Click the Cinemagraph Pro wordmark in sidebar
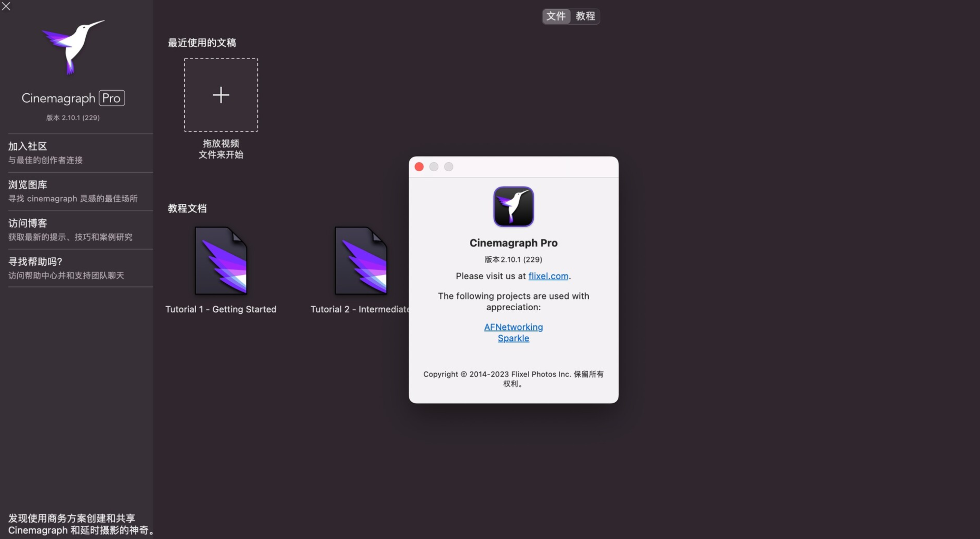 (73, 98)
